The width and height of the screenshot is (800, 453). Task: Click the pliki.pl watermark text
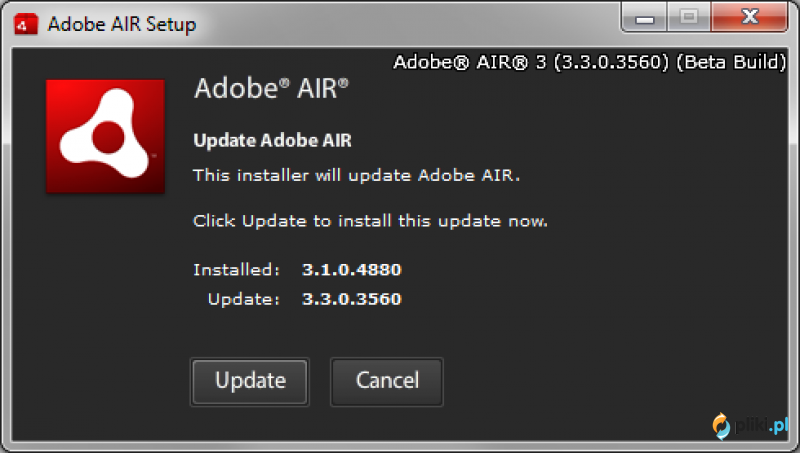761,425
